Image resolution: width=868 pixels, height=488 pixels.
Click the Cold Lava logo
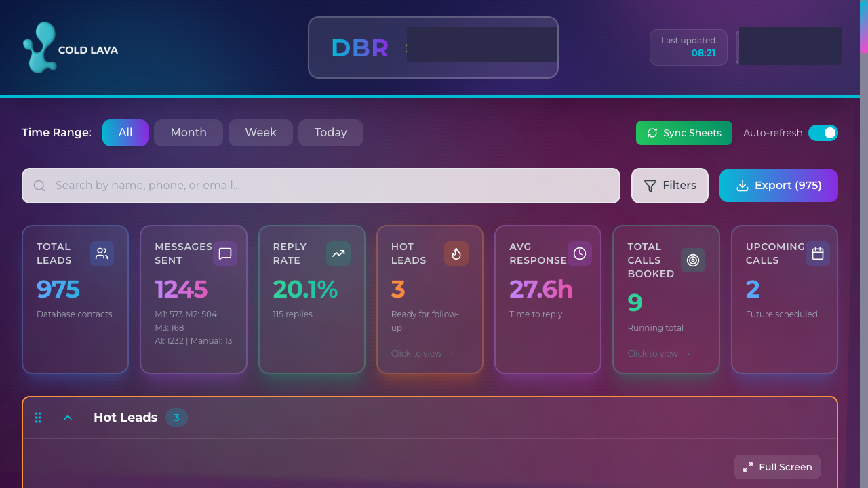(70, 48)
